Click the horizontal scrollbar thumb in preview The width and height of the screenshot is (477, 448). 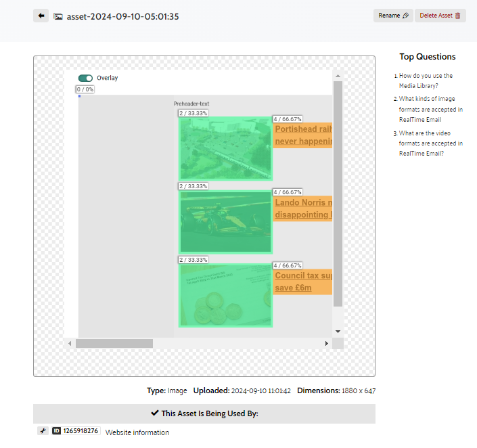114,344
